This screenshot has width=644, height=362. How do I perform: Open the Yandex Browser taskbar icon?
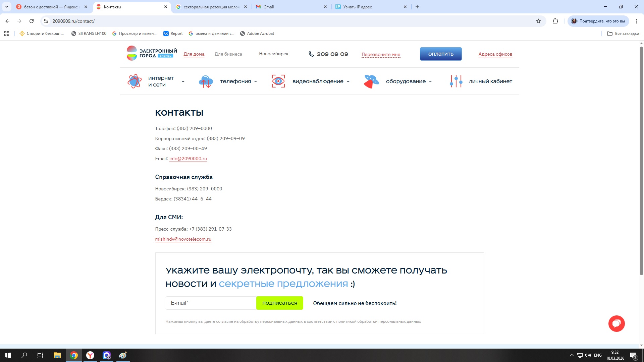[x=90, y=355]
